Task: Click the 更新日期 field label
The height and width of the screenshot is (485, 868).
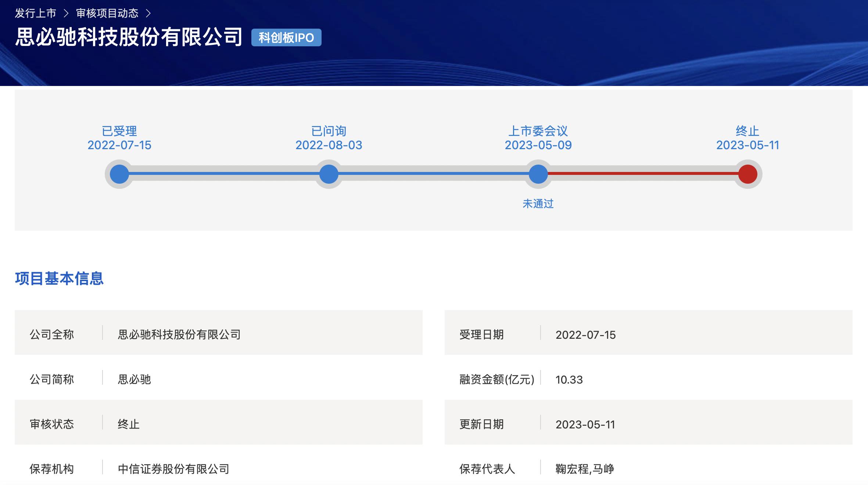Action: (x=482, y=424)
